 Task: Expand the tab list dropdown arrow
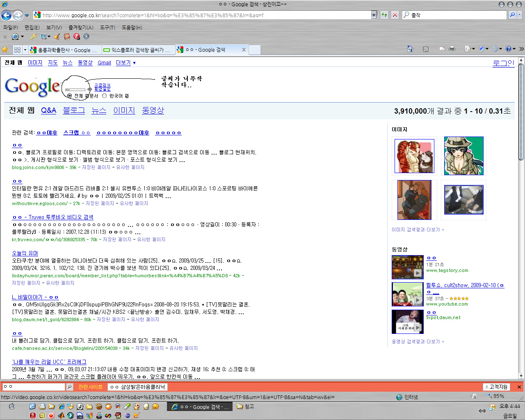pos(25,50)
